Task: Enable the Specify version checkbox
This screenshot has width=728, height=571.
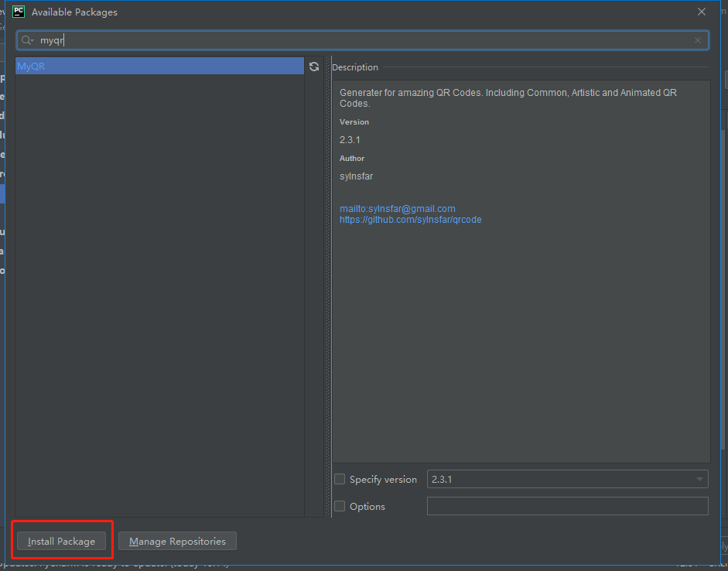Action: pos(340,479)
